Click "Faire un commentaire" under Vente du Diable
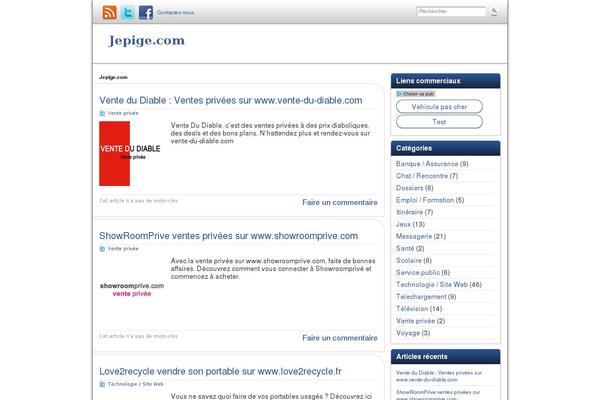Viewport: 600px width, 400px height. point(340,202)
